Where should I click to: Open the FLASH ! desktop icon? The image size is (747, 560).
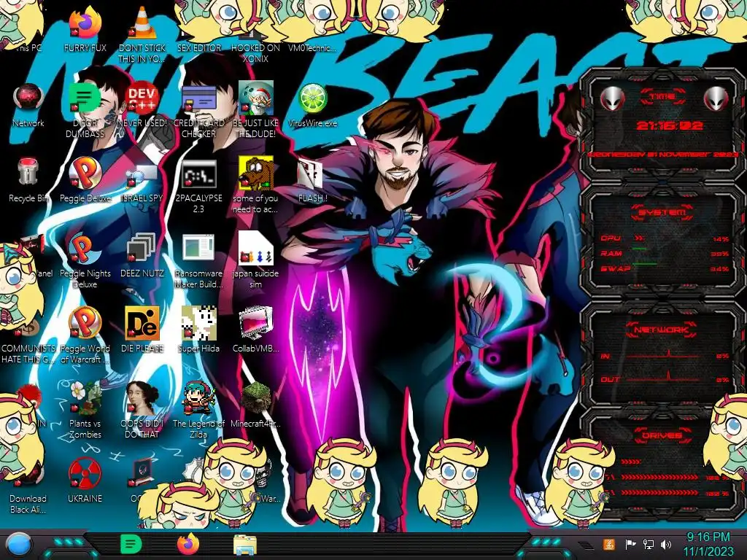click(x=310, y=174)
